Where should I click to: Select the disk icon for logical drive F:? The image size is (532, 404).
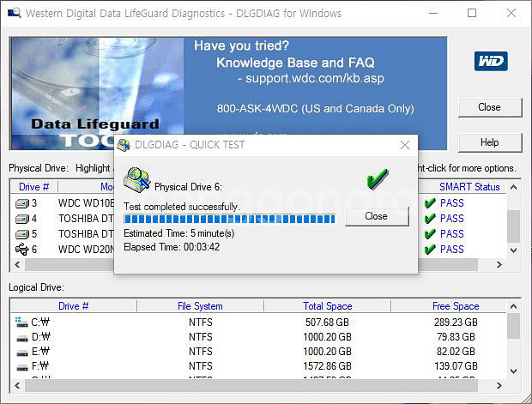(22, 368)
